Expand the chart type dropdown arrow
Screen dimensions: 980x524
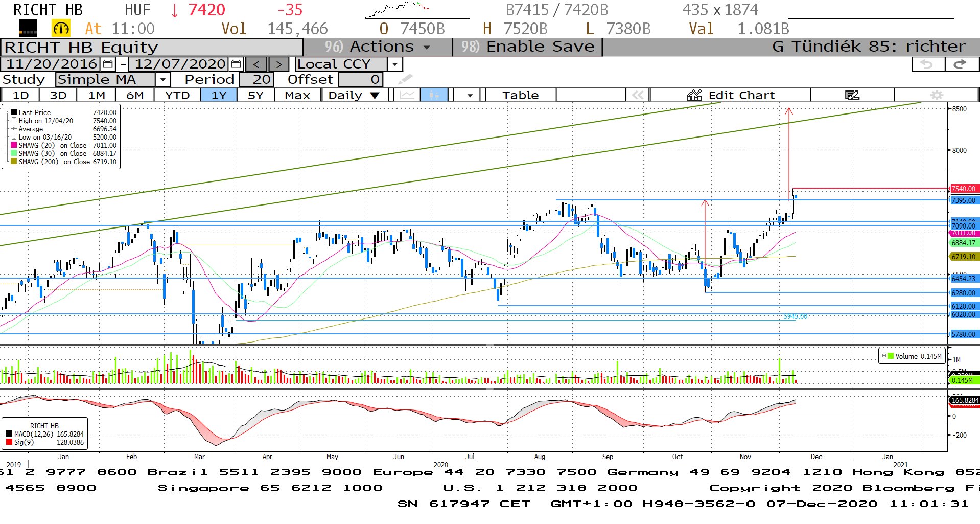470,95
